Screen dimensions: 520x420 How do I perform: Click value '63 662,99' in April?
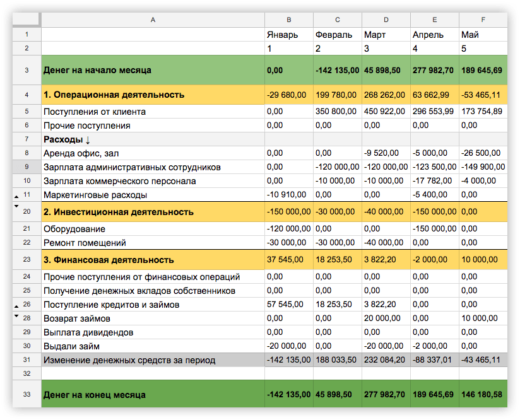tap(435, 95)
